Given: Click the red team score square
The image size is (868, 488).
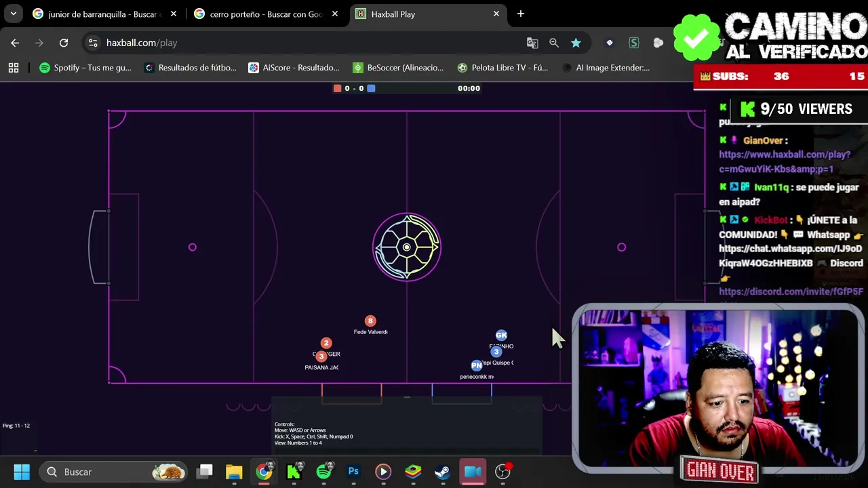Looking at the screenshot, I should (x=337, y=88).
